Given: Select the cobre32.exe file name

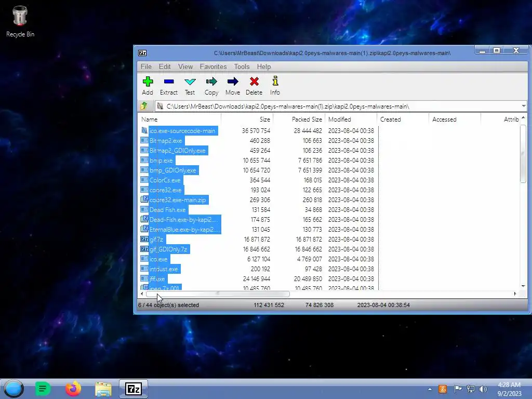Looking at the screenshot, I should coord(166,190).
